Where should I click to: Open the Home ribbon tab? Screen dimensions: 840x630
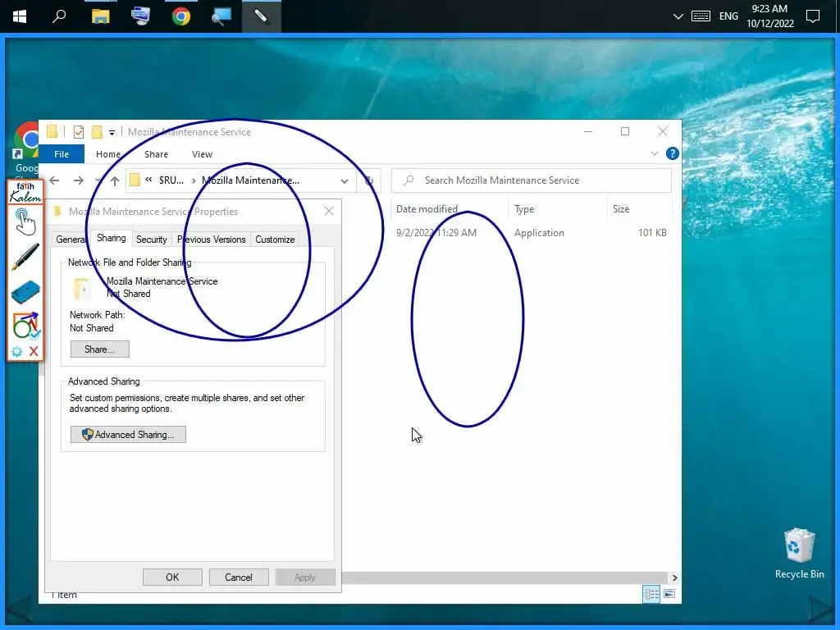[108, 154]
